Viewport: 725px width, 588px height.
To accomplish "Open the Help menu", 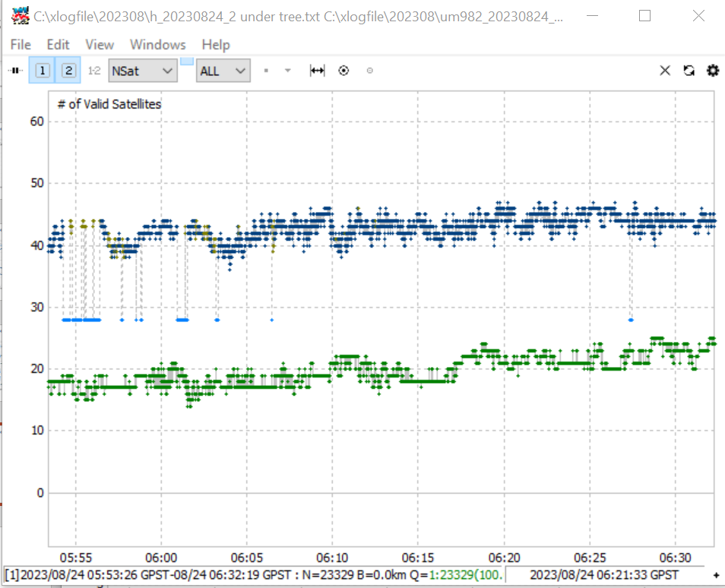I will click(x=216, y=45).
